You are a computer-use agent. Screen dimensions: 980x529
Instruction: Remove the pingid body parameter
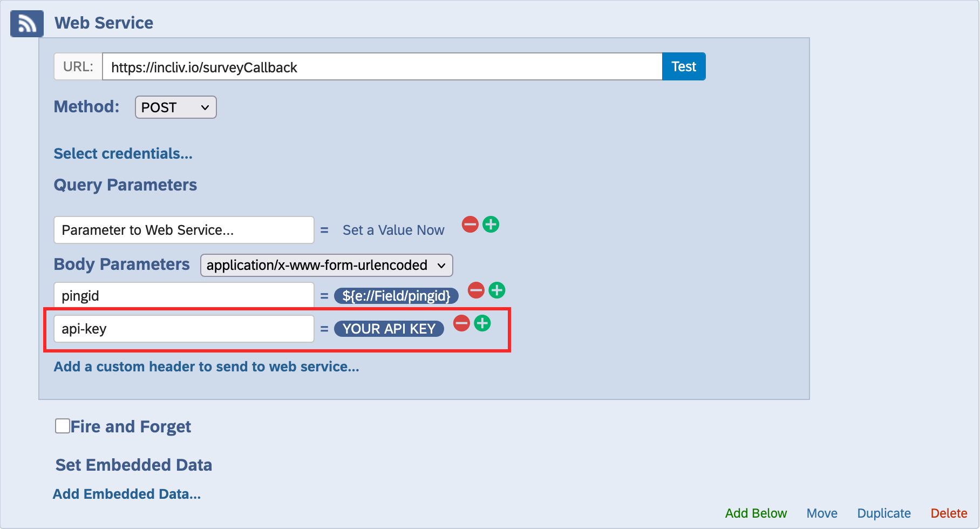475,290
